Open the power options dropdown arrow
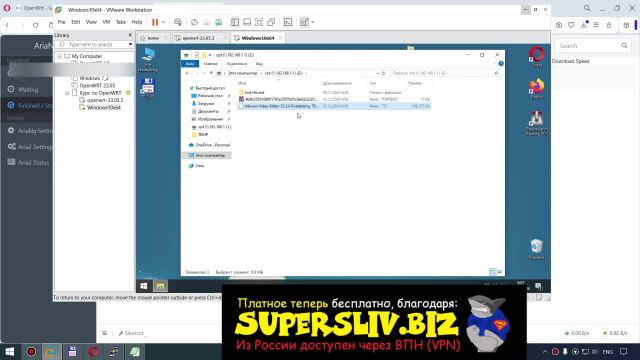Viewport: 640px width, 360px height. (x=163, y=22)
